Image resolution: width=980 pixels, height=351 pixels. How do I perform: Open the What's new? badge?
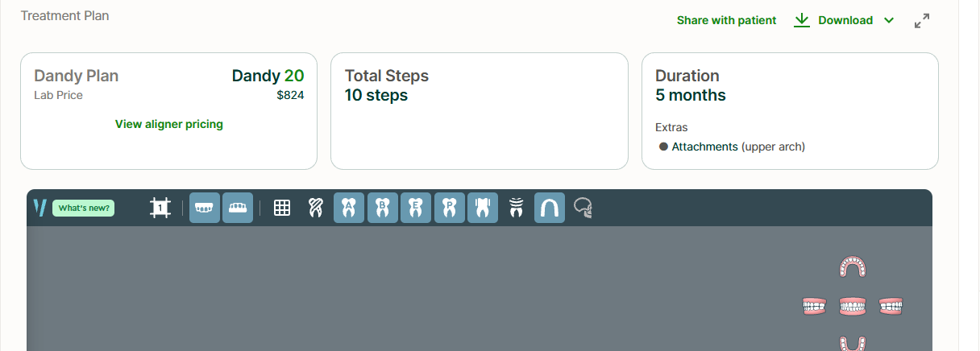[x=84, y=208]
